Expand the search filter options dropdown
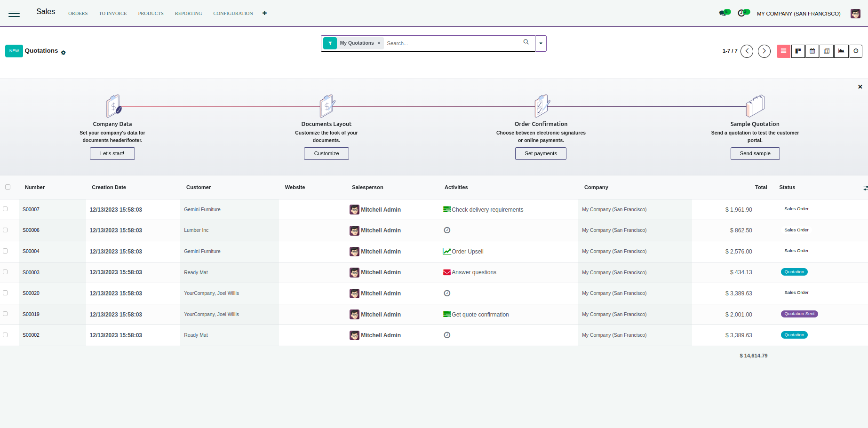Viewport: 868px width, 428px height. [x=541, y=43]
